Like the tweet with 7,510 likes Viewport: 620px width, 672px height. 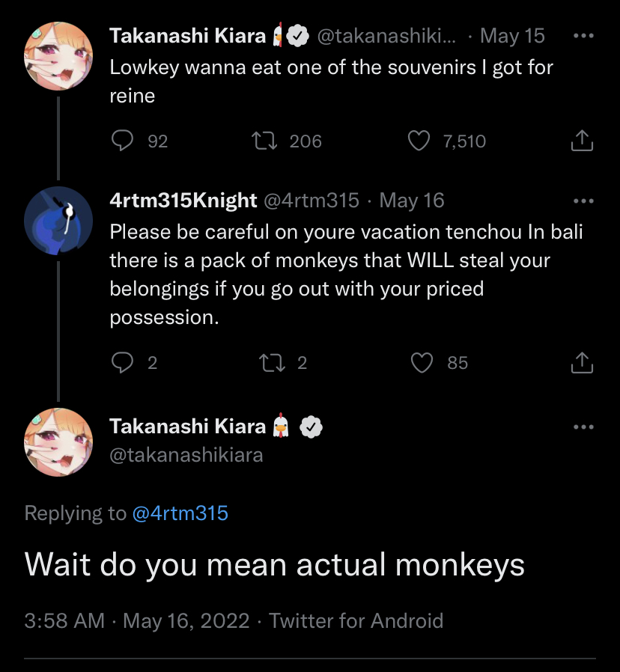click(420, 141)
